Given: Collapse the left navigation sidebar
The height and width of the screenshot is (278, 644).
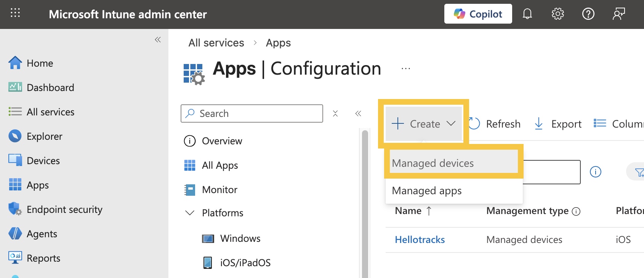Looking at the screenshot, I should pyautogui.click(x=158, y=40).
